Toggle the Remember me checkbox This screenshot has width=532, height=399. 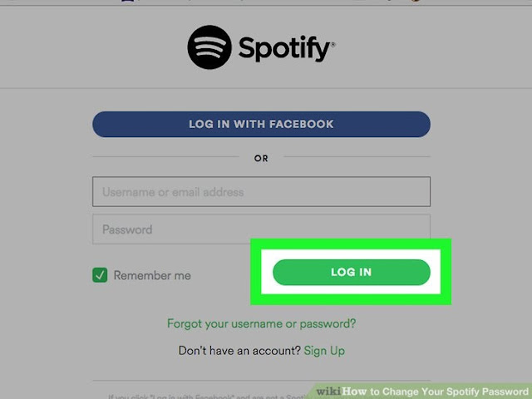(x=100, y=275)
